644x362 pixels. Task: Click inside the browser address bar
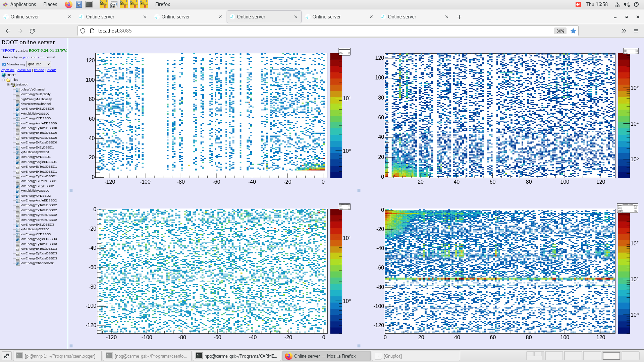coord(201,31)
